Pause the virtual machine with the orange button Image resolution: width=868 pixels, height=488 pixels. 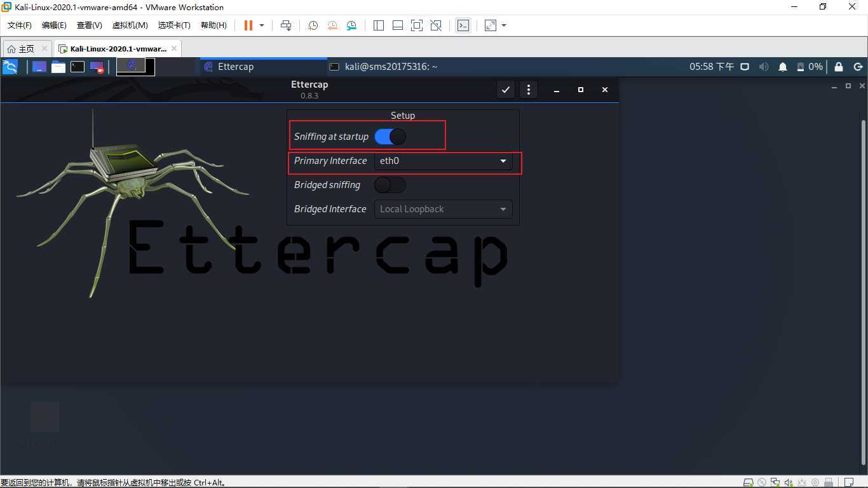tap(248, 25)
